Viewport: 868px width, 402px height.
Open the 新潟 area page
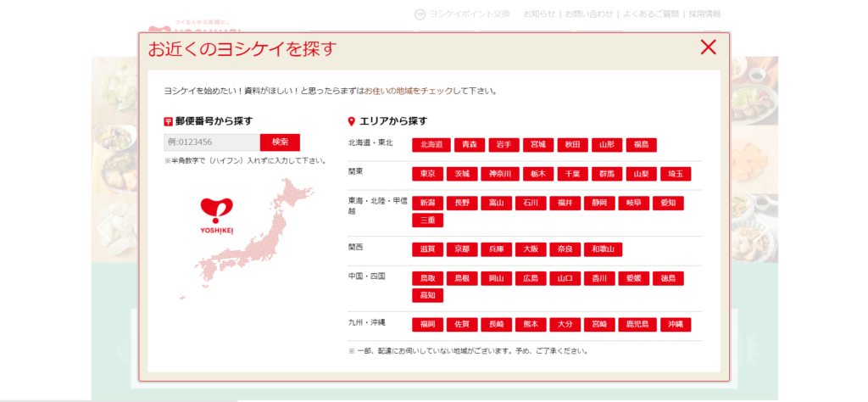tap(427, 204)
